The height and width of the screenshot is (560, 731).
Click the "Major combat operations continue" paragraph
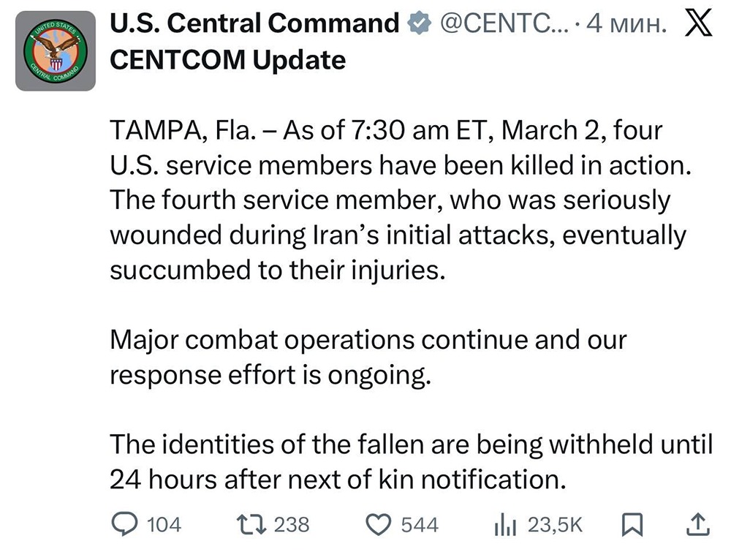pos(368,357)
